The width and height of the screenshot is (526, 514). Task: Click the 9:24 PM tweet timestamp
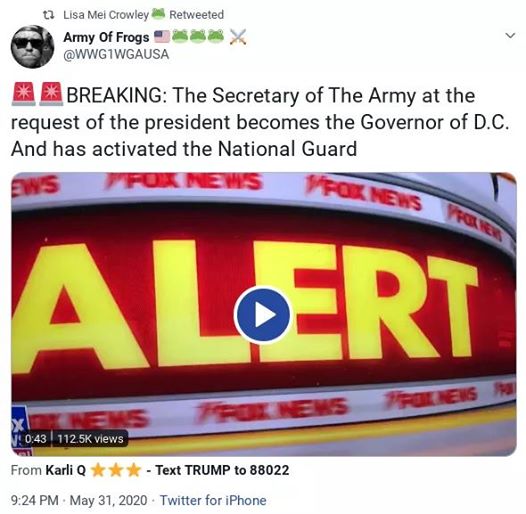pyautogui.click(x=35, y=500)
